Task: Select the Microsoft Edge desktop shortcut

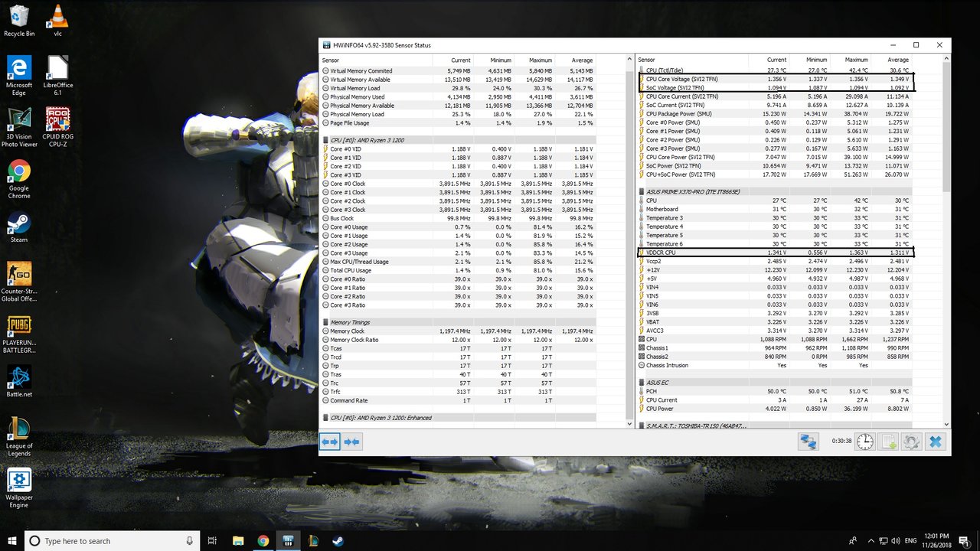Action: 19,76
